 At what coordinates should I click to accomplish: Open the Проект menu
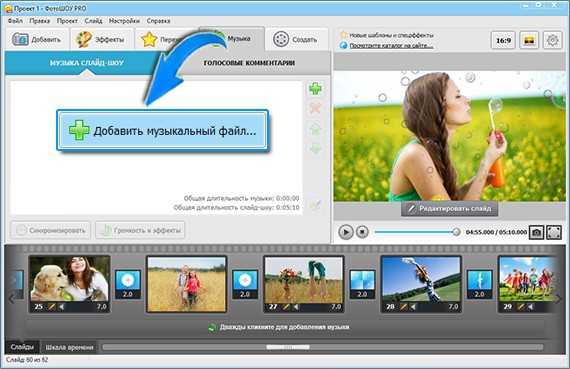67,21
